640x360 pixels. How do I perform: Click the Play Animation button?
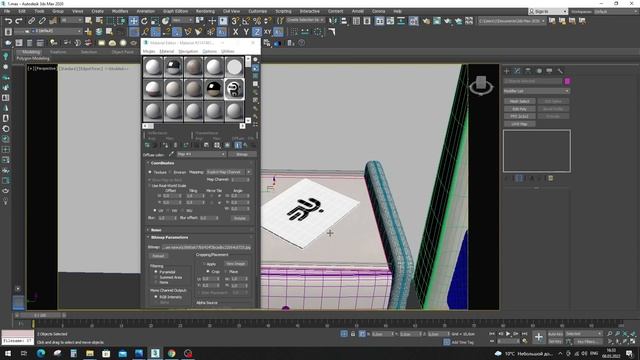[x=508, y=334]
